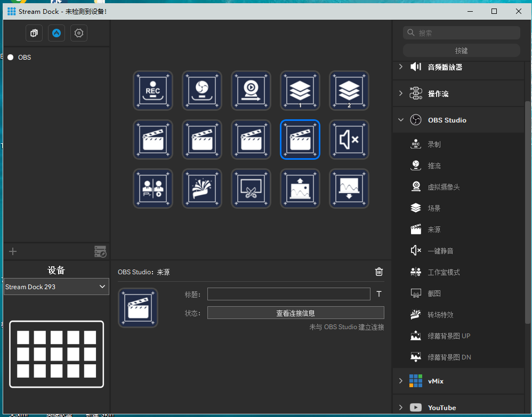Select the streaming key in grid

pos(202,91)
